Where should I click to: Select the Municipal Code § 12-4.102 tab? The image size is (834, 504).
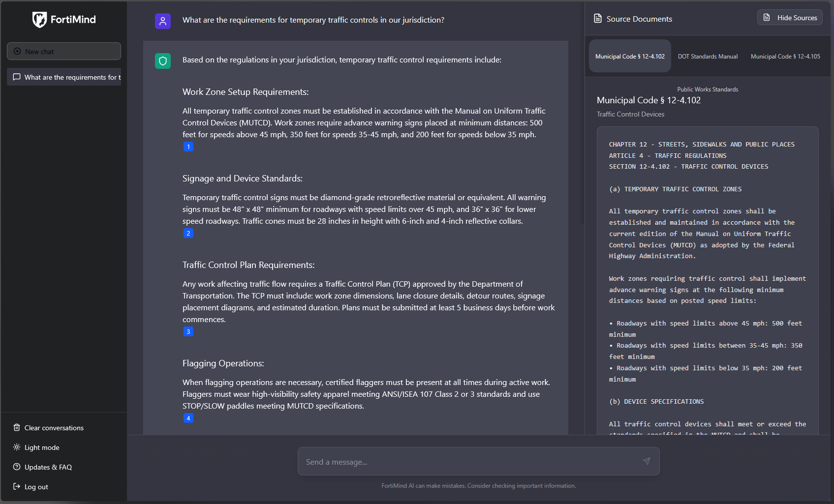pos(630,57)
